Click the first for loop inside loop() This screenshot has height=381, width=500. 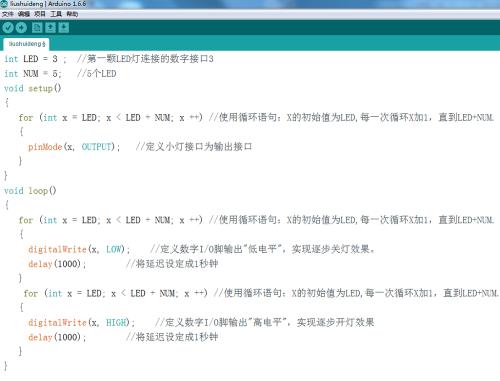click(x=110, y=220)
